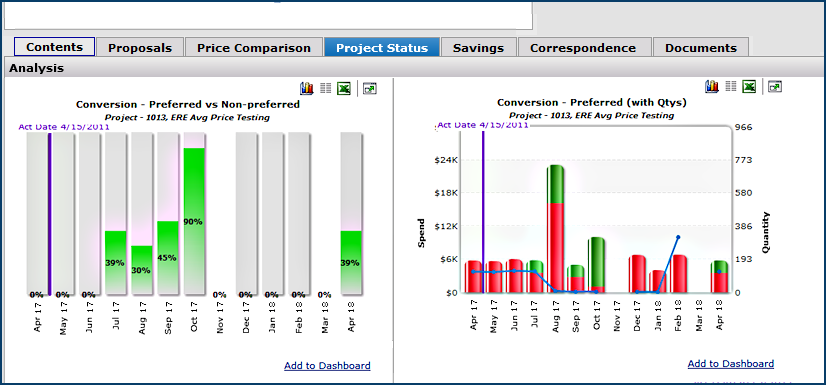Click the Jun 17 red spend bar
The height and width of the screenshot is (385, 826).
515,276
